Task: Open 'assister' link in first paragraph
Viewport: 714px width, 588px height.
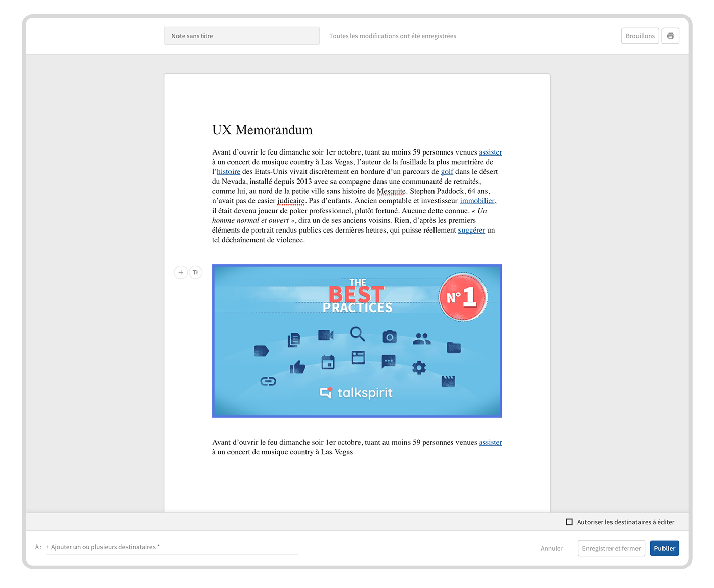Action: point(491,152)
